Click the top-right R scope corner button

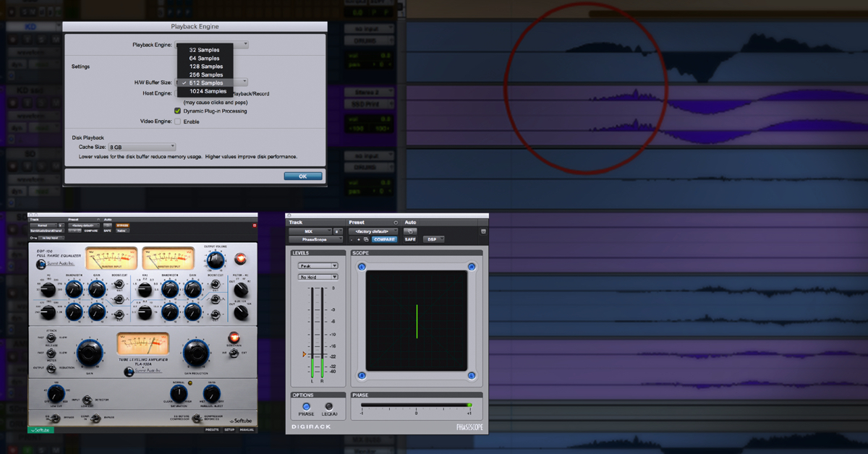(472, 267)
